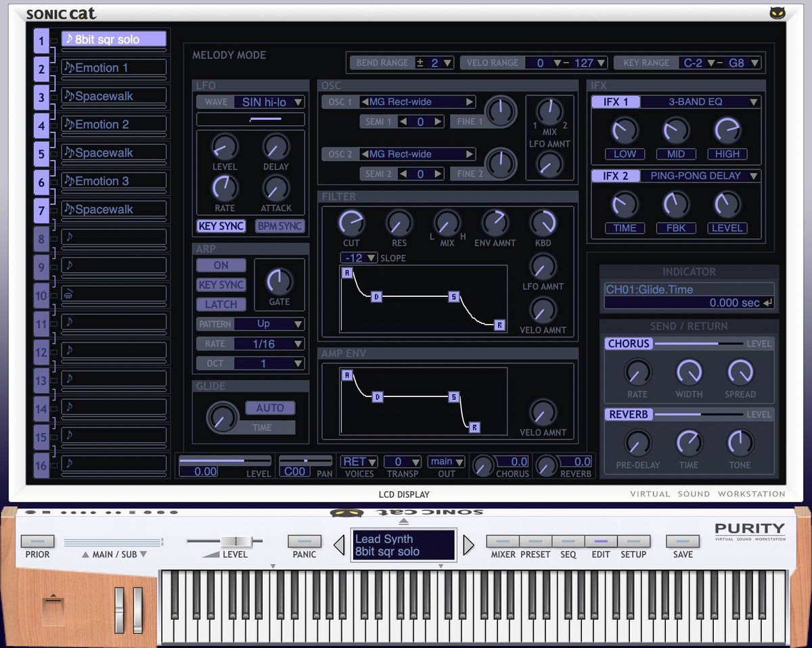Click the chorus WIDTH knob
Viewport: 812px width, 648px height.
[689, 372]
